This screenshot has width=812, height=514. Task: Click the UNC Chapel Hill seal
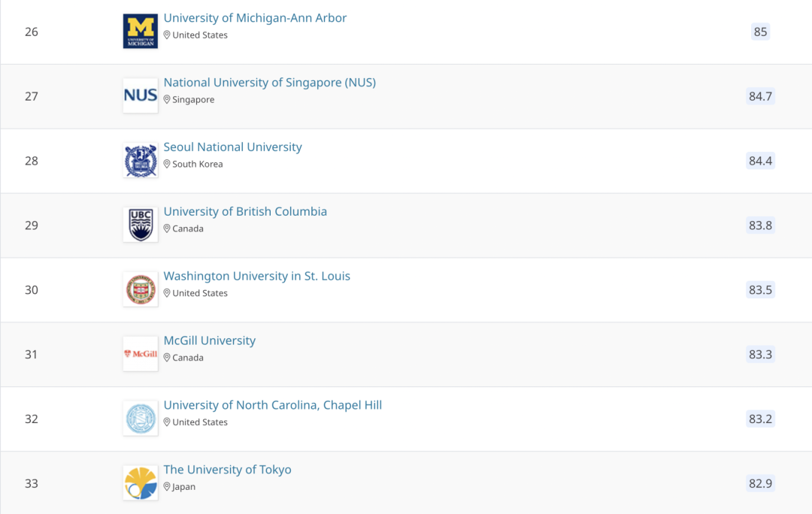(x=141, y=419)
